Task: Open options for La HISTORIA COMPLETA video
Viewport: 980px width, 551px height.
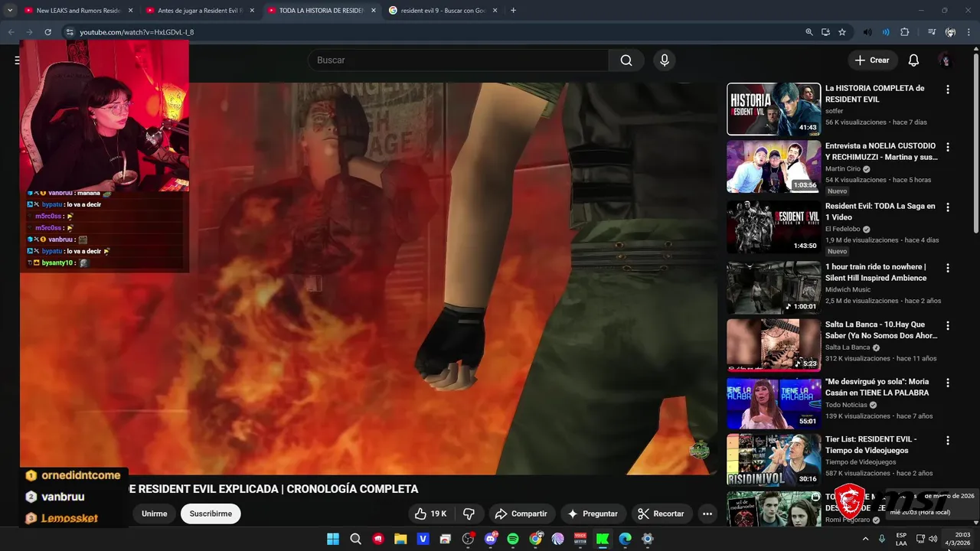Action: coord(948,90)
